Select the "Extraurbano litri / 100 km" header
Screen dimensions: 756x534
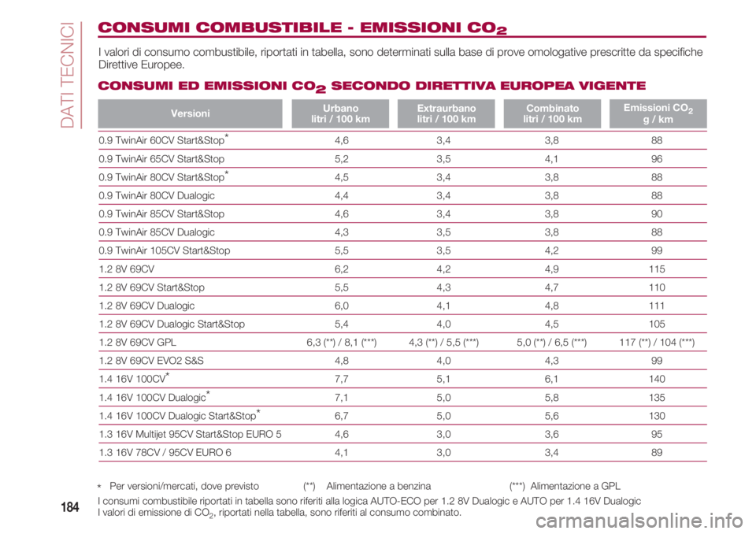click(x=446, y=114)
